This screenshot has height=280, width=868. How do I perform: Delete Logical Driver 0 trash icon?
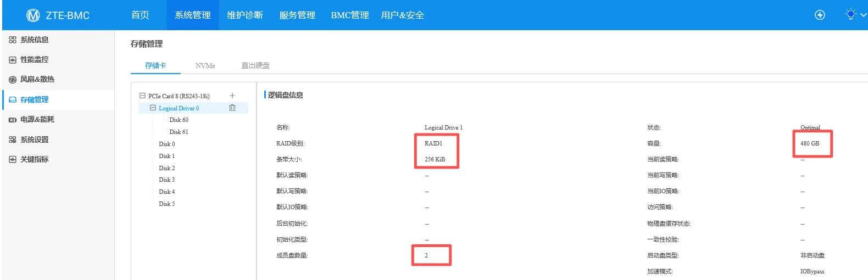(x=232, y=108)
